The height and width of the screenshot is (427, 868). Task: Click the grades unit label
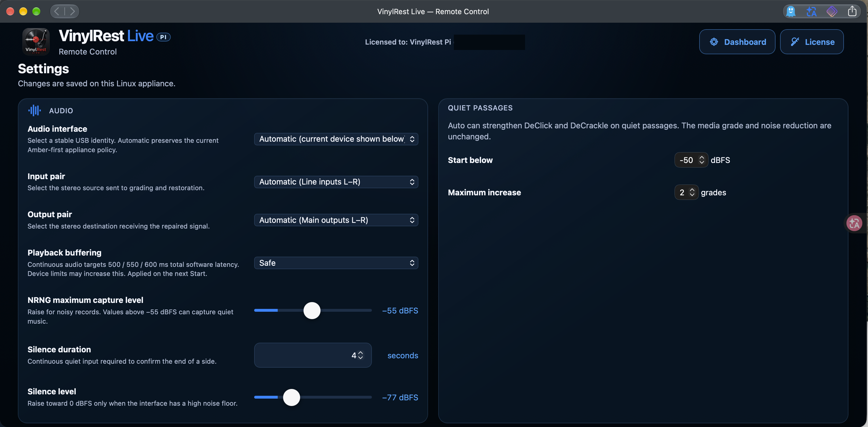tap(713, 192)
